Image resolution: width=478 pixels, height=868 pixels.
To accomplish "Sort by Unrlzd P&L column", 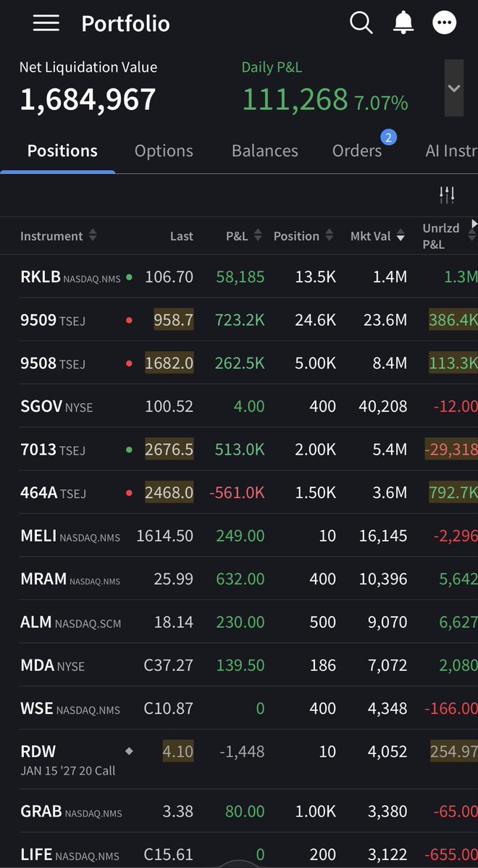I will click(x=449, y=236).
